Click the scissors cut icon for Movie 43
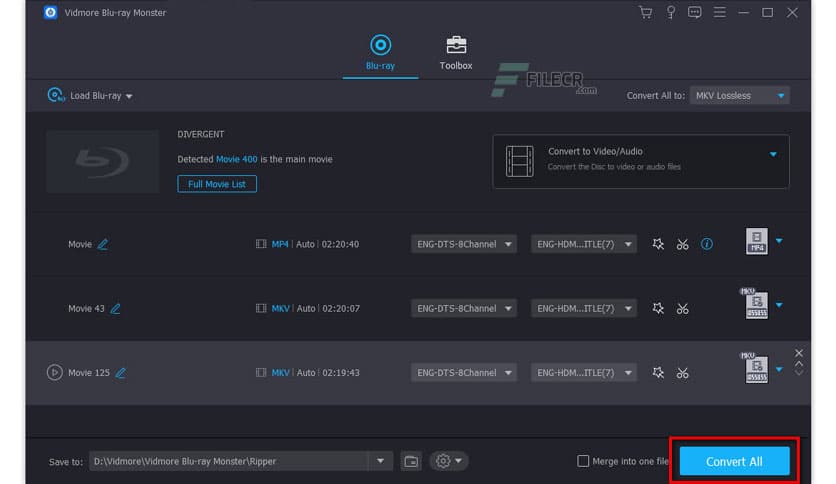This screenshot has width=836, height=484. (x=682, y=309)
